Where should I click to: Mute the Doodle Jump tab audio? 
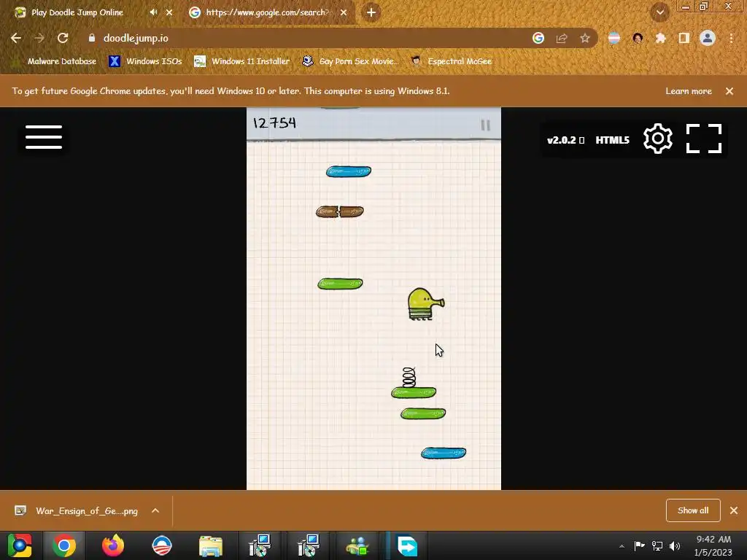click(153, 12)
